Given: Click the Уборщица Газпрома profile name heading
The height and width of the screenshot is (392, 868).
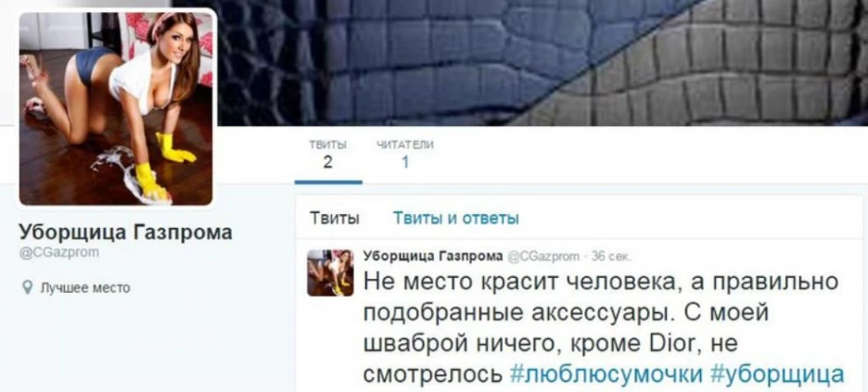Looking at the screenshot, I should click(126, 233).
